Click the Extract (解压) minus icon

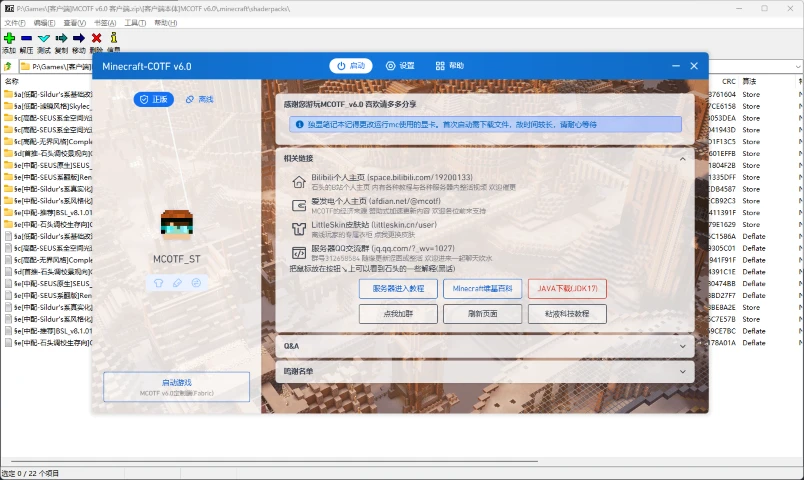click(x=27, y=38)
